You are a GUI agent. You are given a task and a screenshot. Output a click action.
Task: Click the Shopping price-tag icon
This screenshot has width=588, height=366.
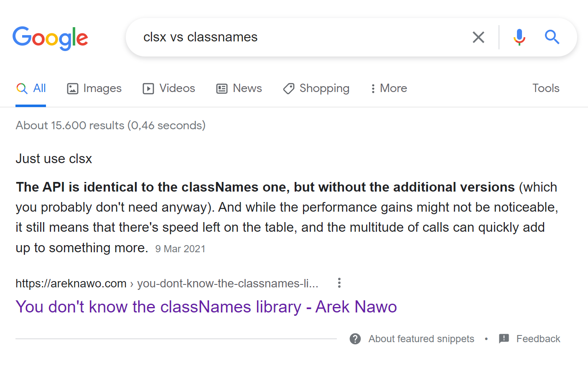tap(288, 88)
